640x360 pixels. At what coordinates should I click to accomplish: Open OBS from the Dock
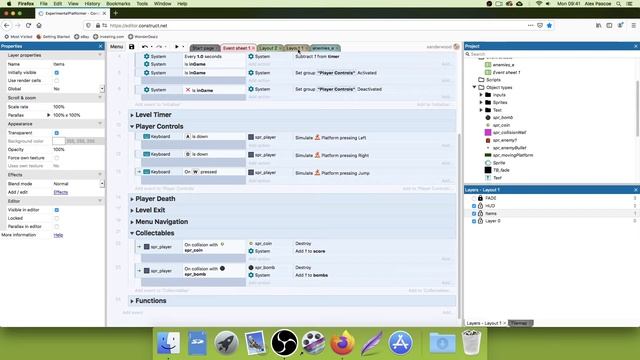284,342
